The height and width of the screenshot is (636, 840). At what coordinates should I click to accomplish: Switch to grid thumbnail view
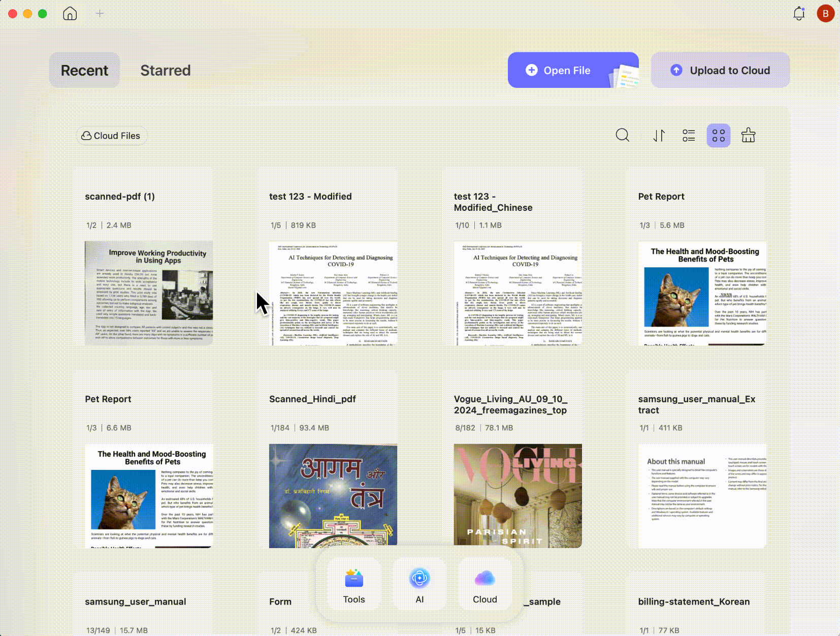[x=719, y=136]
